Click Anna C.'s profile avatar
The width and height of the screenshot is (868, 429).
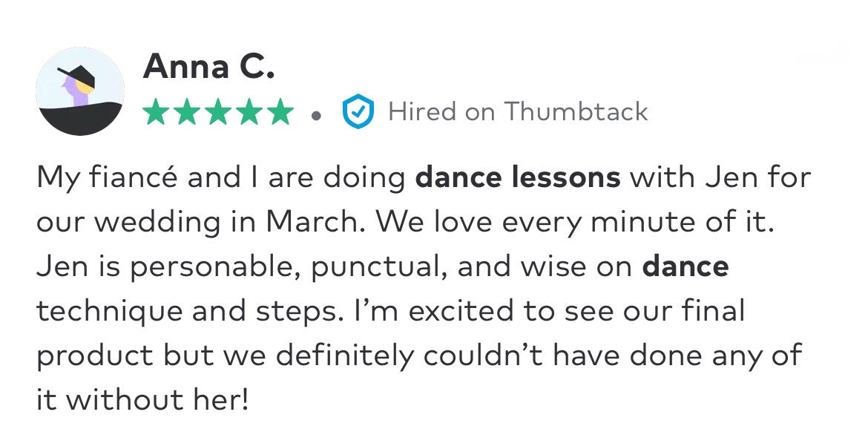coord(80,91)
